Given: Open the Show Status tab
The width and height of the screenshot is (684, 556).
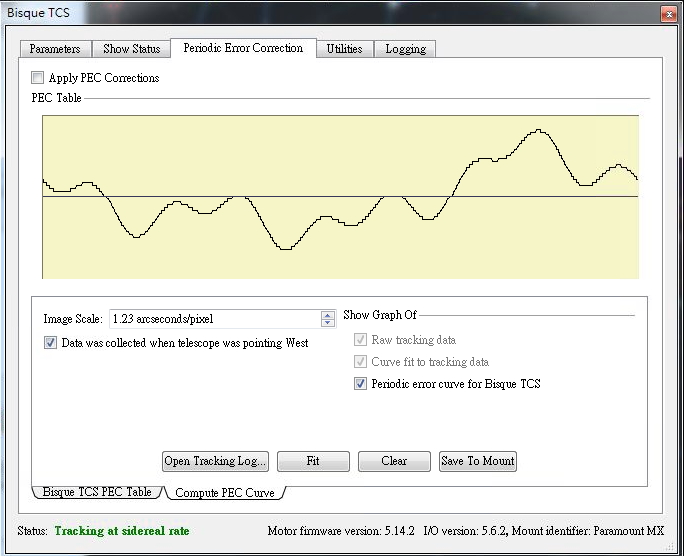Looking at the screenshot, I should pos(131,49).
